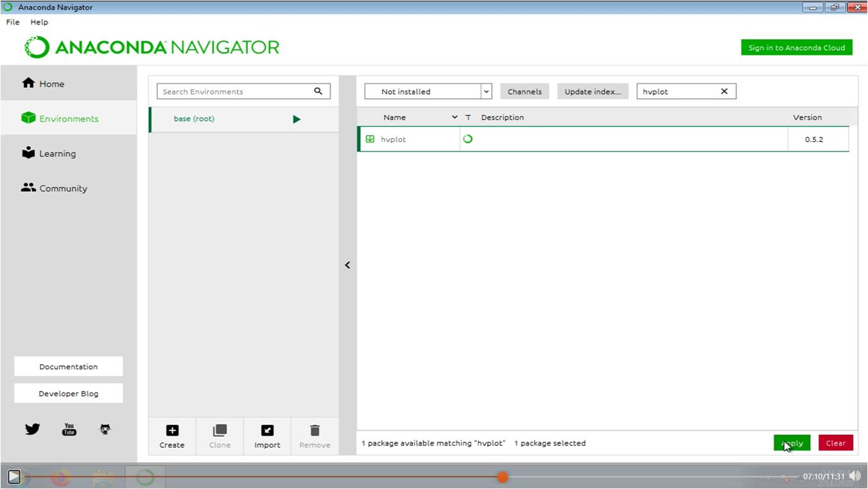Open Anaconda's YouTube channel
Viewport: 868px width, 489px height.
[69, 429]
